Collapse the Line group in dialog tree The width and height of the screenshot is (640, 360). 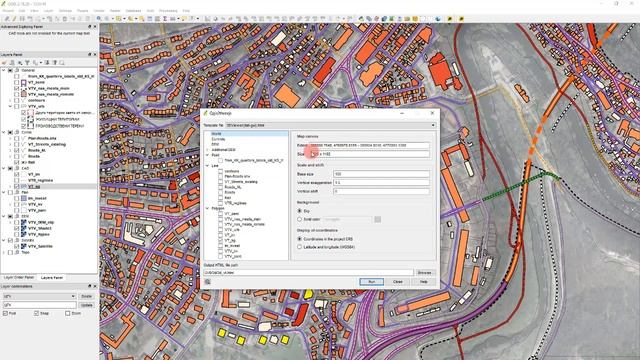[207, 166]
